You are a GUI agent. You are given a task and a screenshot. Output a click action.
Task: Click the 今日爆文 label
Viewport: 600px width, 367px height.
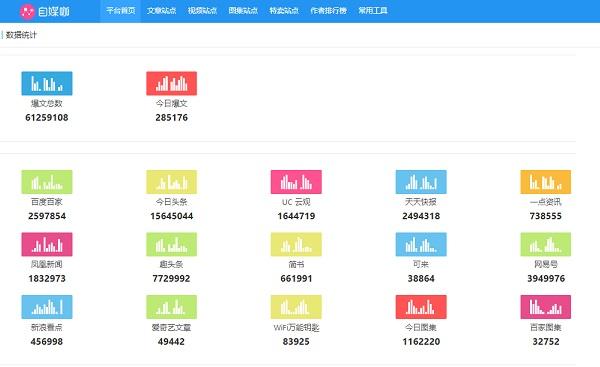click(171, 103)
